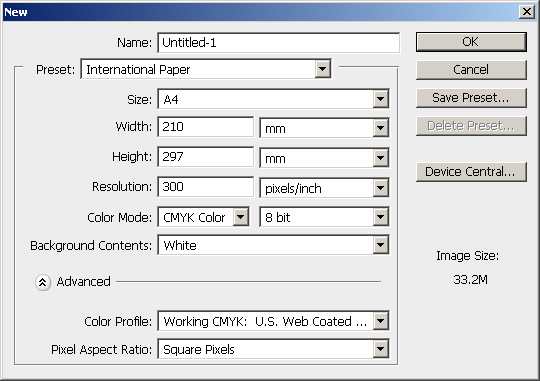The image size is (540, 381).
Task: Click the Color Profile: label
Action: 118,321
